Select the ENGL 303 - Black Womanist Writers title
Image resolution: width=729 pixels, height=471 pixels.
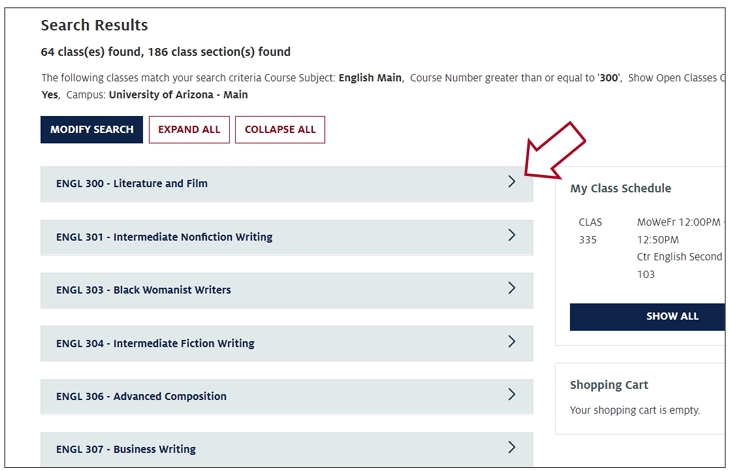pyautogui.click(x=144, y=290)
